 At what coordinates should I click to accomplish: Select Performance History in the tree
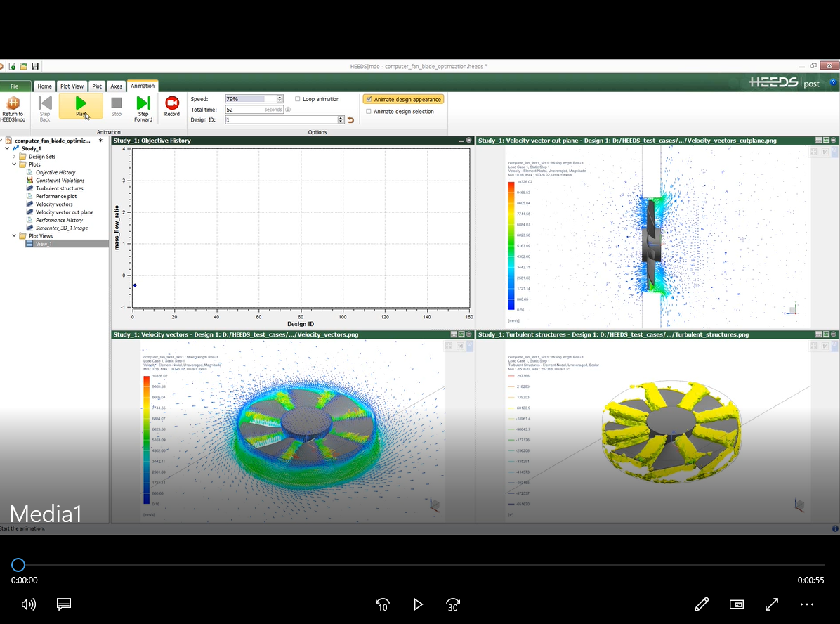(60, 221)
